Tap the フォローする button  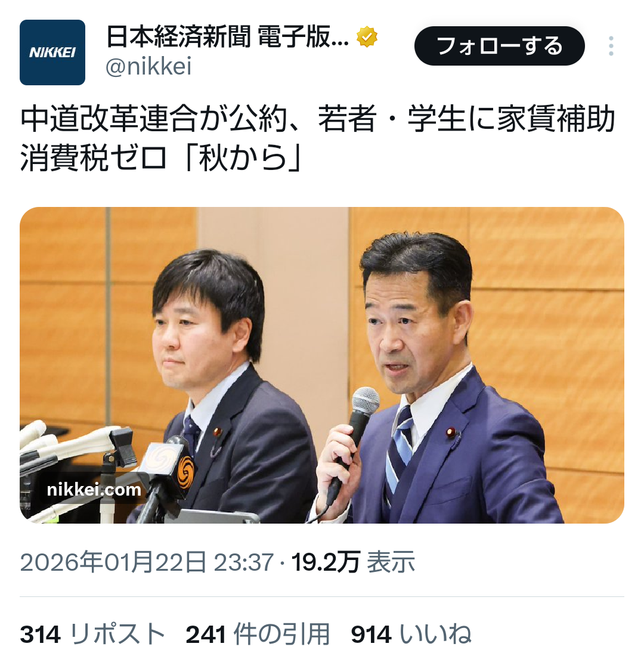pos(500,46)
